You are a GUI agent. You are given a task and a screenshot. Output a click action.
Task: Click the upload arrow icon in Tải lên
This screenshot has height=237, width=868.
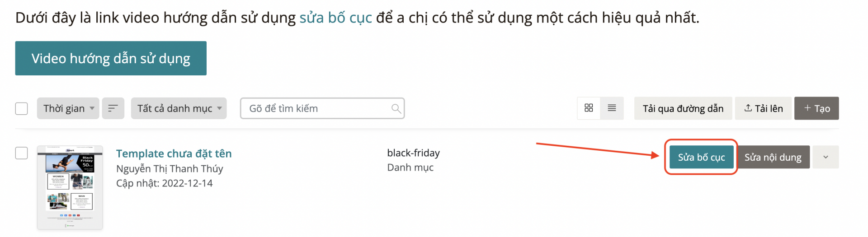[x=748, y=108]
